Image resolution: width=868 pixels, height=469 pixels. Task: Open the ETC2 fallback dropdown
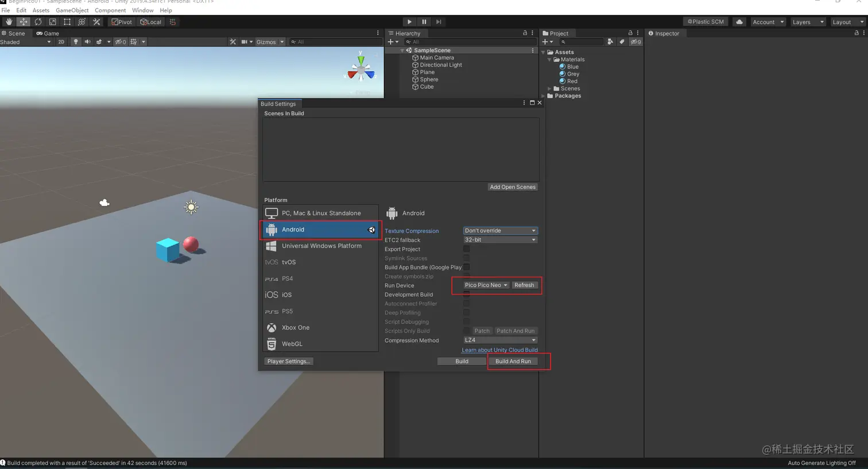click(x=500, y=240)
